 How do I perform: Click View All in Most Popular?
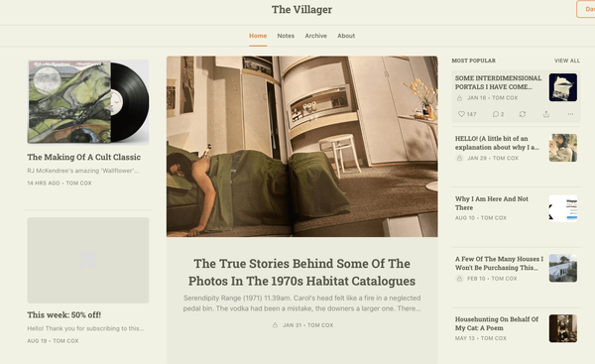point(567,61)
